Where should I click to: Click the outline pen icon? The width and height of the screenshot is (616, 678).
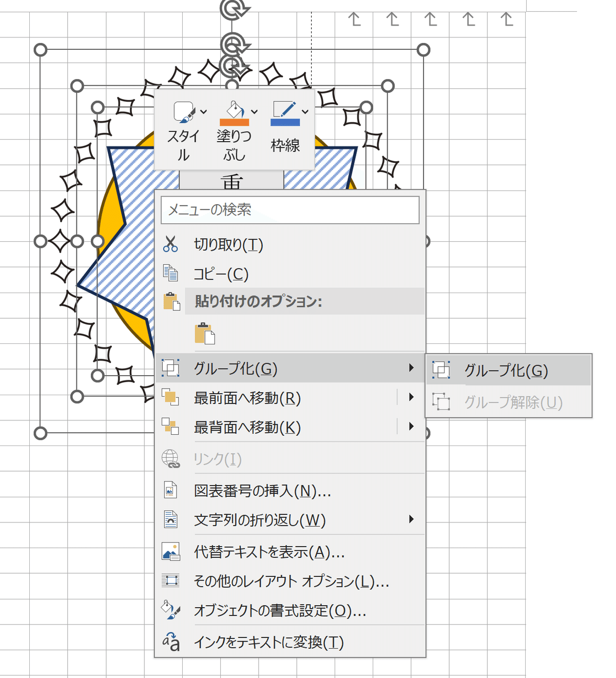[x=285, y=109]
